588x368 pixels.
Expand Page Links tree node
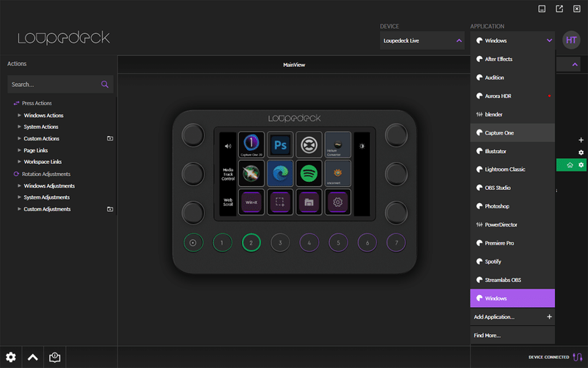point(19,150)
